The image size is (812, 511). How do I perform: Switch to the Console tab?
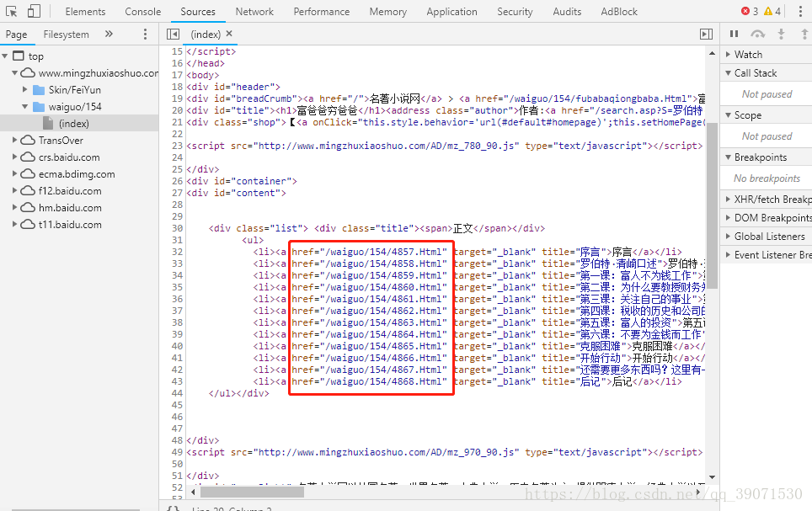click(x=143, y=12)
